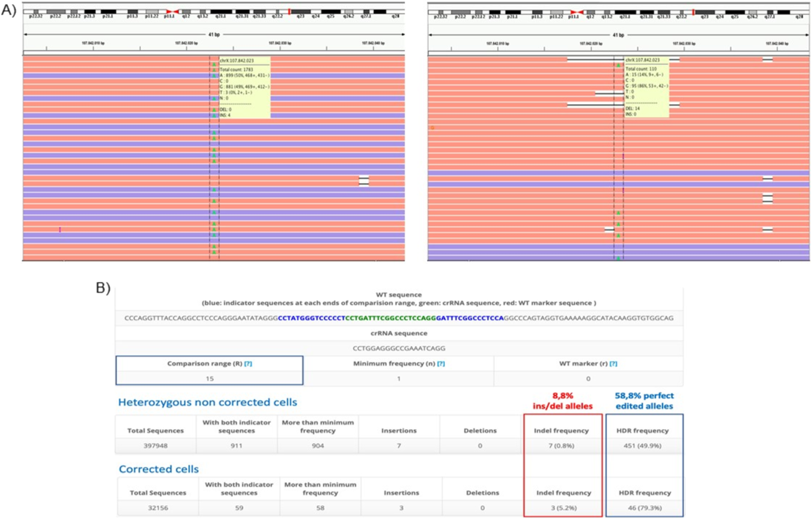Click p22.2 band on right chromosome ideogram
The width and height of the screenshot is (812, 518).
pyautogui.click(x=460, y=12)
